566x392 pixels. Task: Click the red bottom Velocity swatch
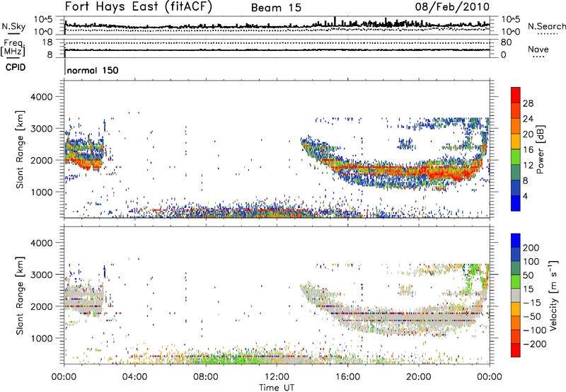click(x=516, y=350)
